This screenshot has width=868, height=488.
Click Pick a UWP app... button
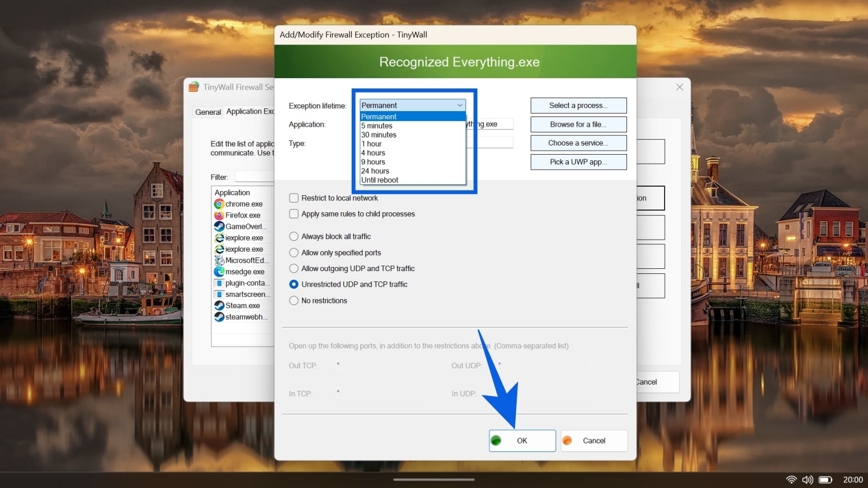(x=578, y=162)
